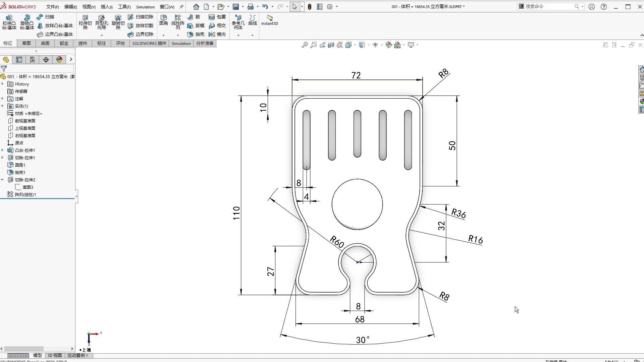Select Boundary Cut (边界切除)
Viewport: 644px width, 362px height.
coord(141,34)
